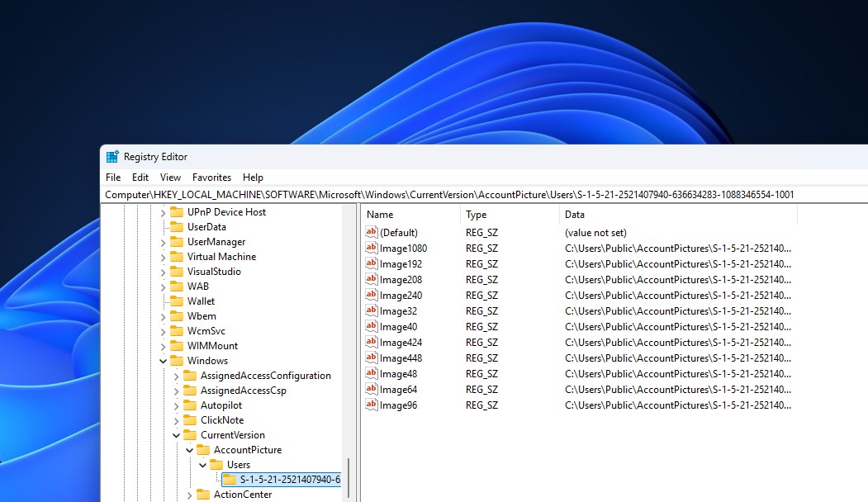Select the WcmSvc folder icon

coord(177,331)
